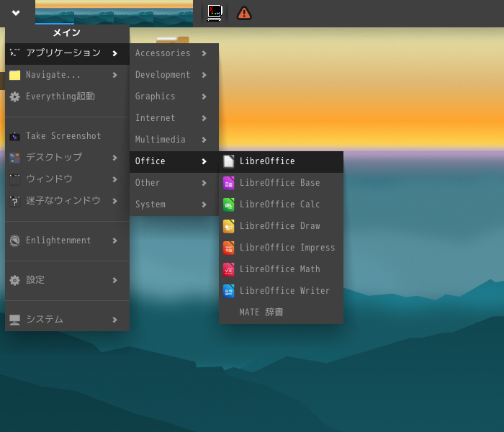Launch LibreOffice Base

(x=282, y=183)
